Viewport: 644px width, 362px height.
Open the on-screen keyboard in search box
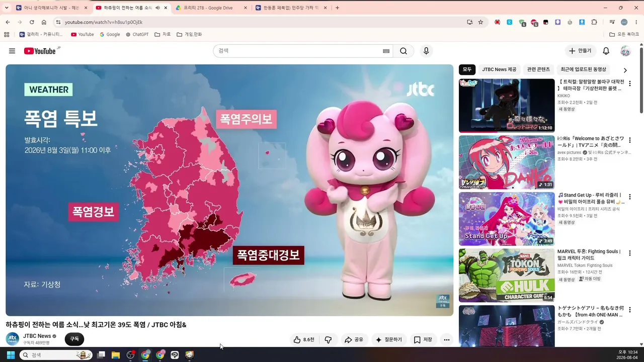386,51
